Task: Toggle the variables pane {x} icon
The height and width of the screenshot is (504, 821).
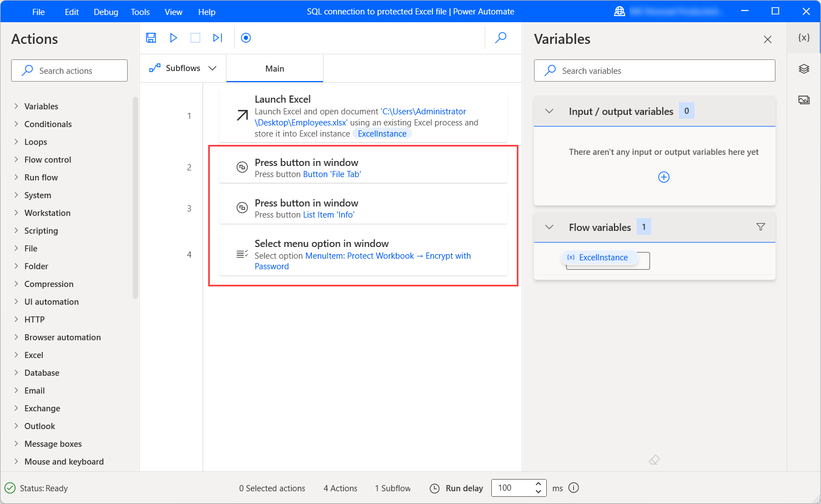Action: (x=804, y=38)
